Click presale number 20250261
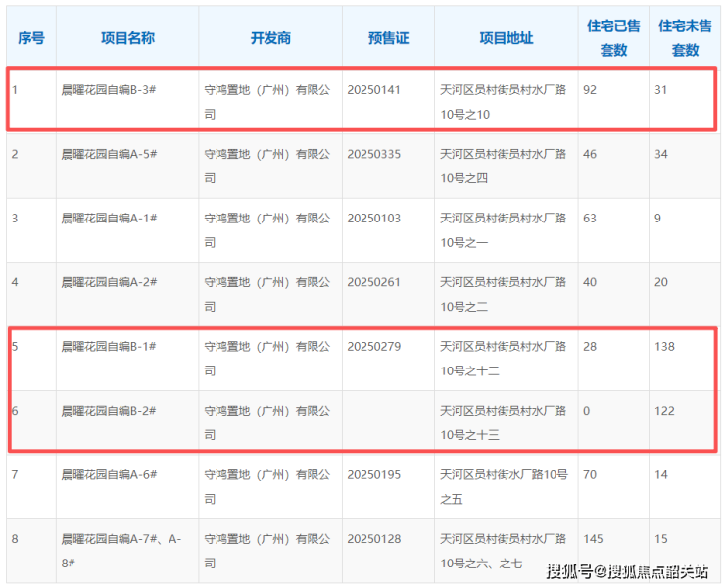This screenshot has height=588, width=725. pos(374,282)
